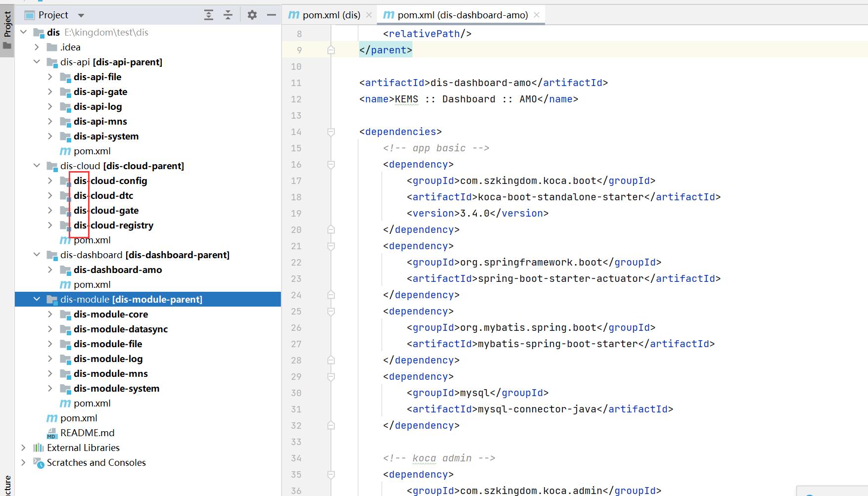
Task: Click the README.md markdown file icon
Action: 52,433
